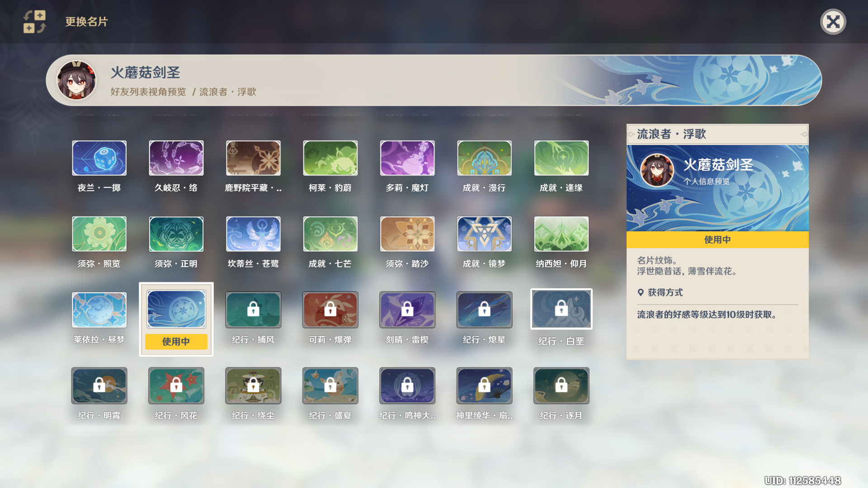Click the Hu Tao avatar in friend-list preview
This screenshot has width=868, height=488.
[x=76, y=80]
